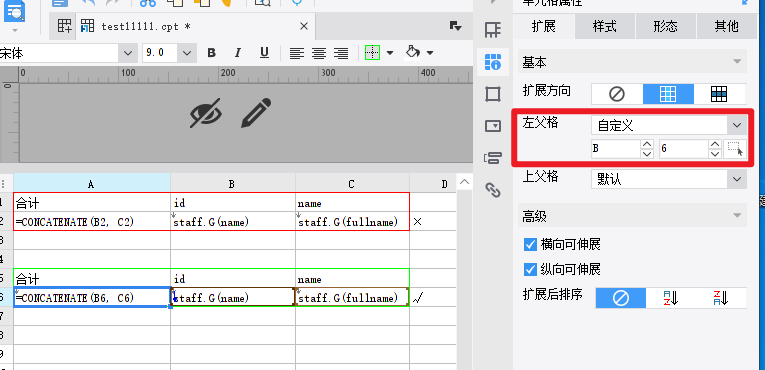The height and width of the screenshot is (370, 765).
Task: Apply the cell border tool
Action: coord(372,53)
